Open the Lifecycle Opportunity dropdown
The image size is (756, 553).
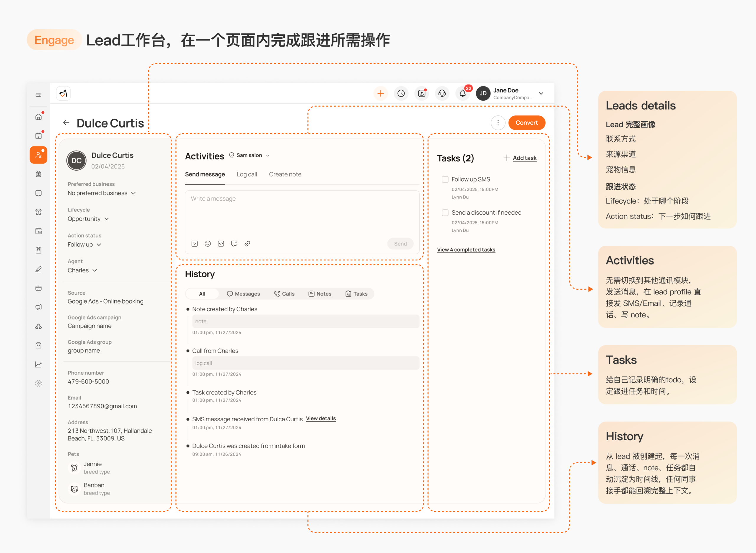pos(88,219)
